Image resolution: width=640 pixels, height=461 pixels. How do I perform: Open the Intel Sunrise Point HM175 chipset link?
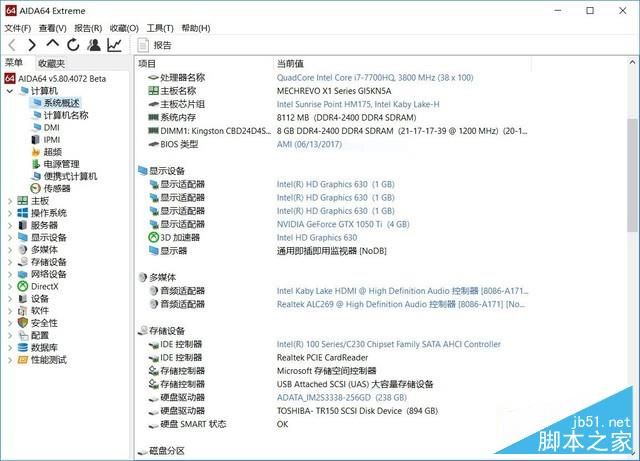pyautogui.click(x=358, y=104)
